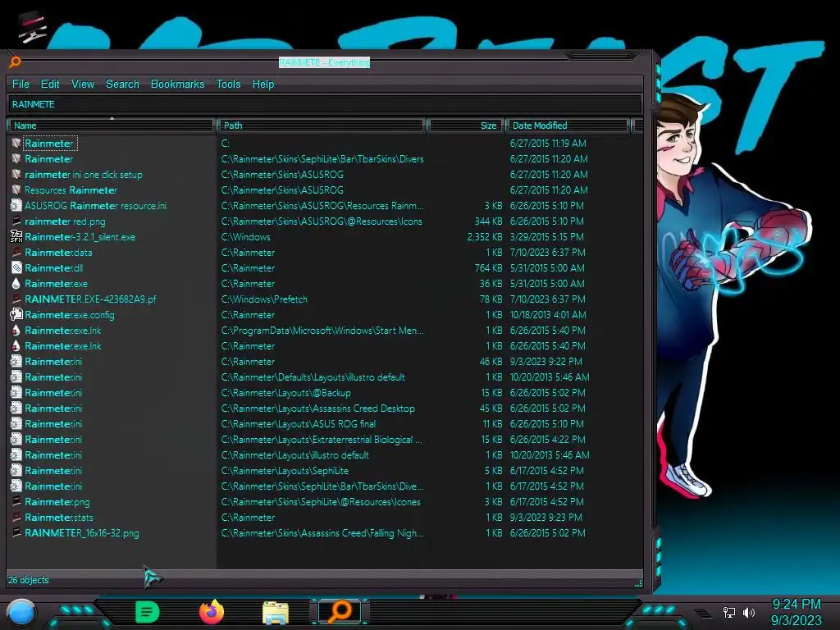The width and height of the screenshot is (840, 630).
Task: Click icon of Rainmeter.dll file
Action: tap(16, 267)
